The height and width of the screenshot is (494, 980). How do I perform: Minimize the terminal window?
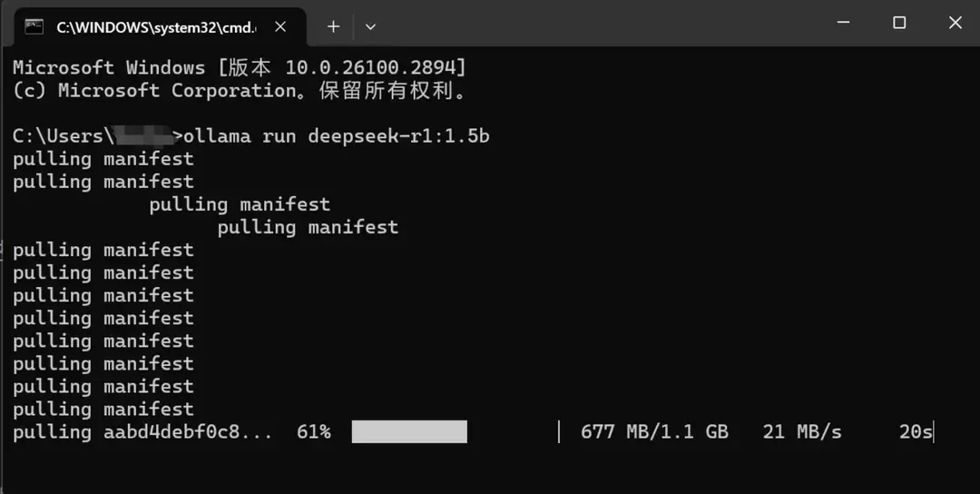[843, 23]
